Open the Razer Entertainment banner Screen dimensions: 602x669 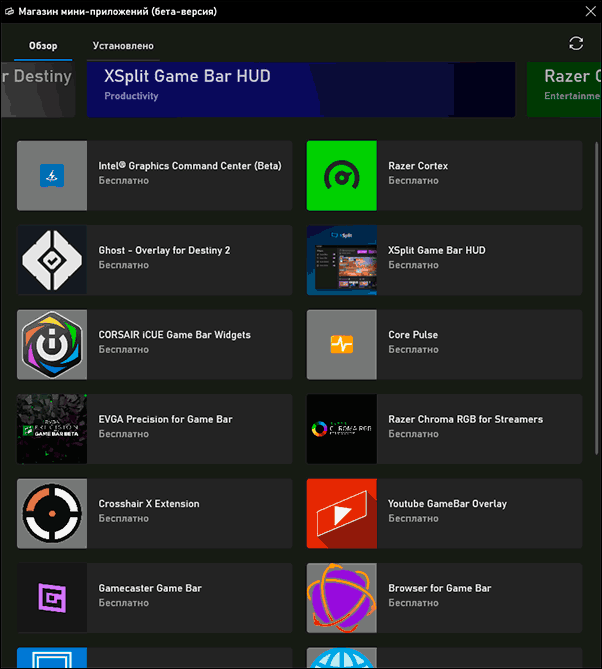(x=564, y=89)
